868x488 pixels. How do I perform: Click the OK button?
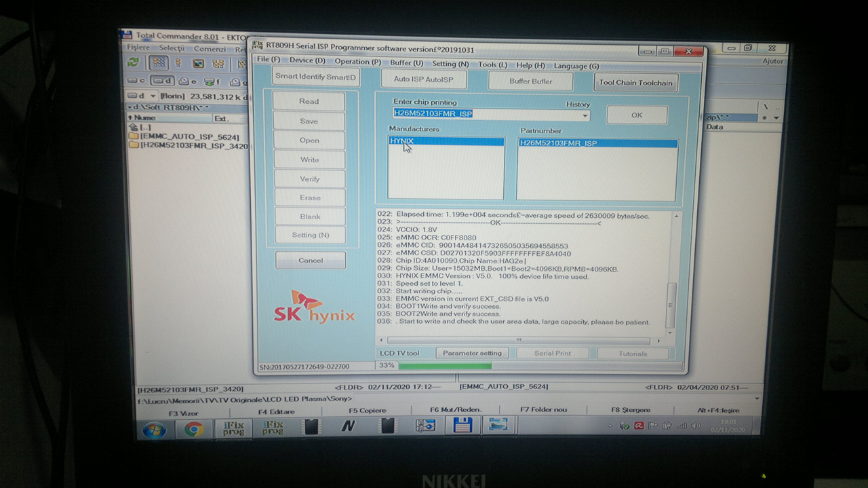tap(637, 115)
